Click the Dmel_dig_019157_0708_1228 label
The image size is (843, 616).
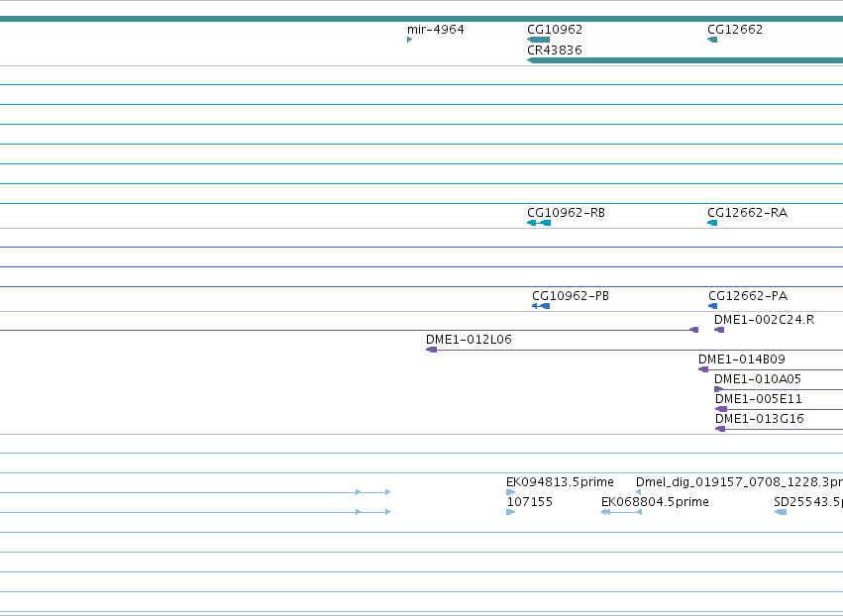(x=739, y=482)
